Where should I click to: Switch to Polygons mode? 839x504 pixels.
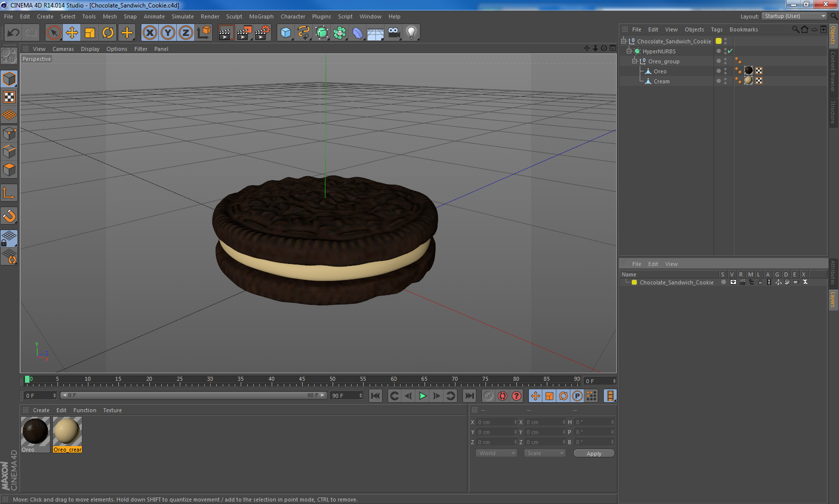pyautogui.click(x=9, y=169)
